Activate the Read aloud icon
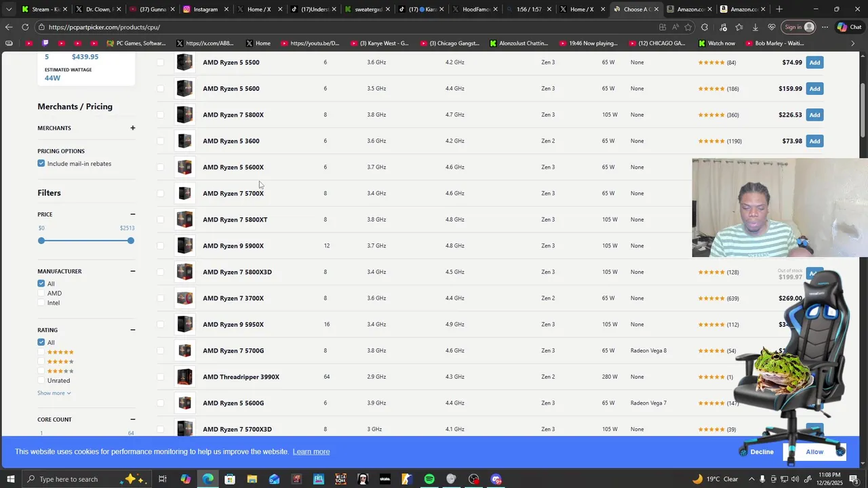Image resolution: width=868 pixels, height=488 pixels. click(x=675, y=27)
